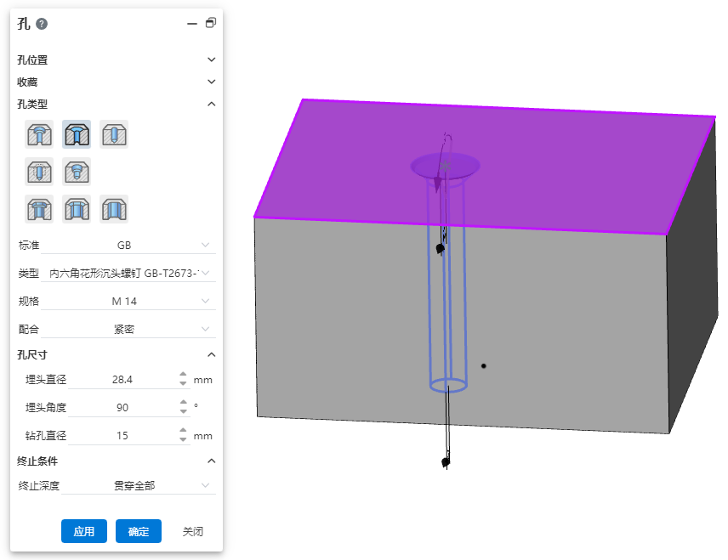Screen dimensions: 728x560
Task: Open the 规格 M 14 dropdown
Action: (128, 301)
